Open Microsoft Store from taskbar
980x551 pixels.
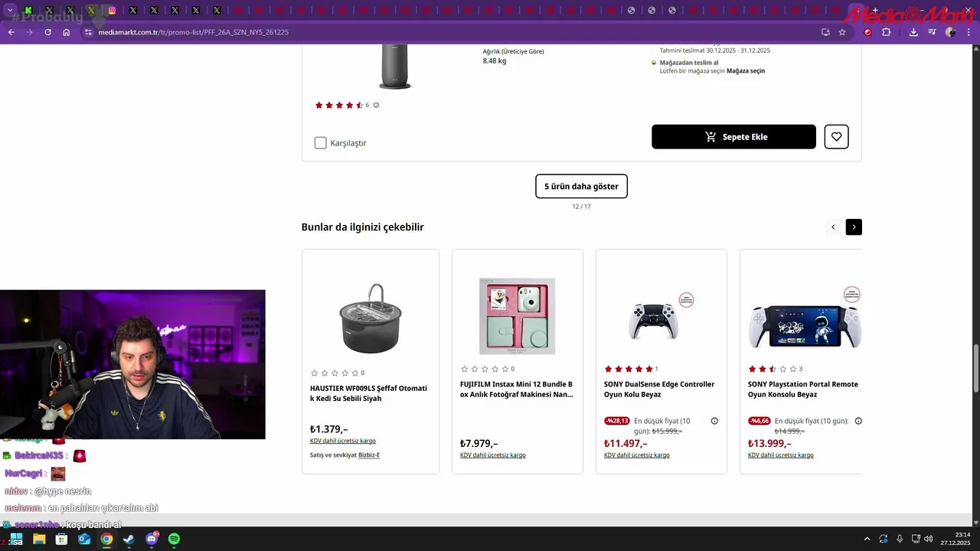pyautogui.click(x=61, y=539)
